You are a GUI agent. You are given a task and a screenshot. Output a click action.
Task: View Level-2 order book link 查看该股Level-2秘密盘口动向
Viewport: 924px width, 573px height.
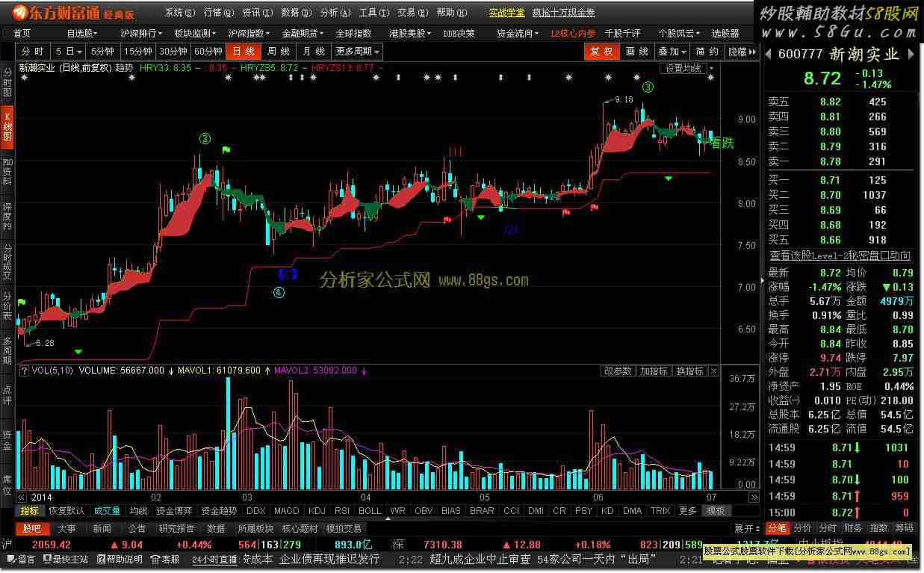pos(841,255)
